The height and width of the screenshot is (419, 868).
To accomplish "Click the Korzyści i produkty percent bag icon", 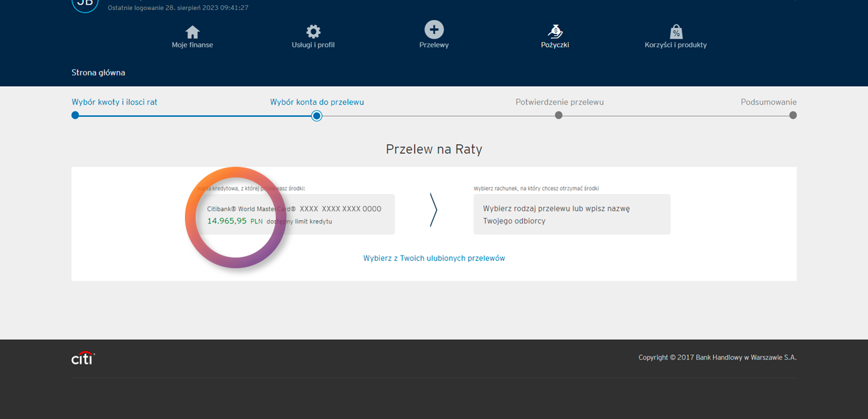I will (x=676, y=31).
